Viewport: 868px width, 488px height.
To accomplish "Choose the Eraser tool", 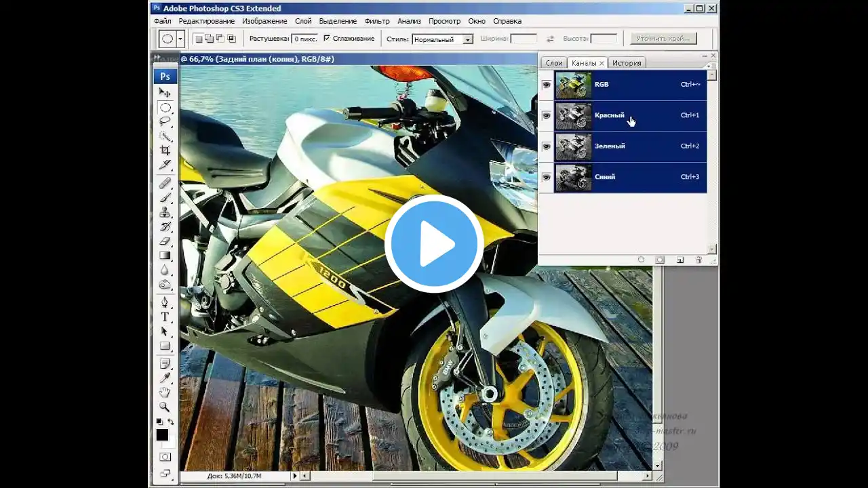I will (x=165, y=241).
